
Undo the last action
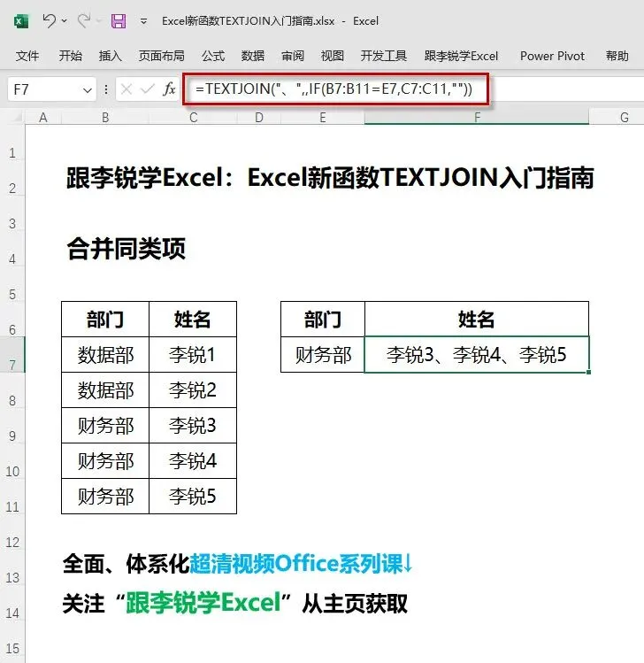pos(49,20)
